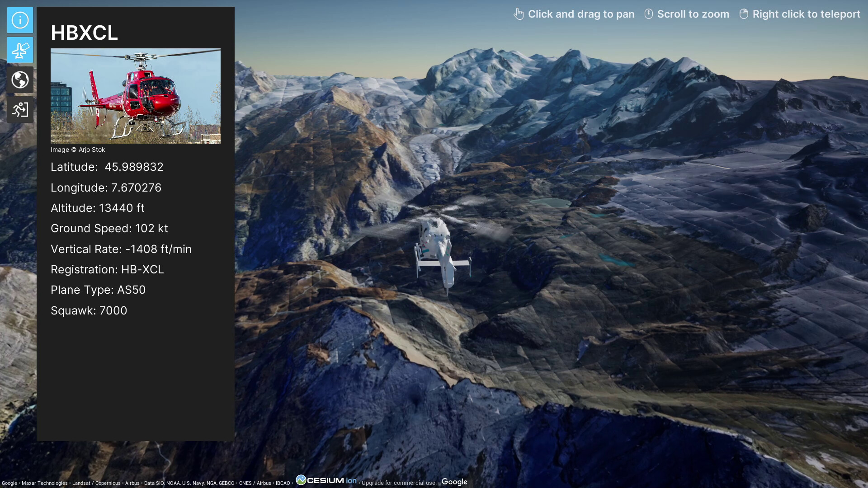Click the right-click teleport mouse icon
This screenshot has width=868, height=488.
[x=743, y=14]
